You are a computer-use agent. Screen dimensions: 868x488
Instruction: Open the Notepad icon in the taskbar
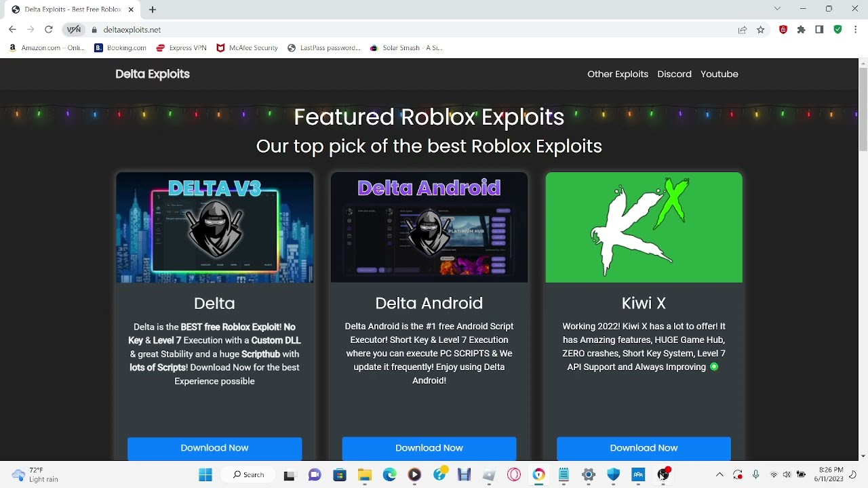click(x=564, y=474)
